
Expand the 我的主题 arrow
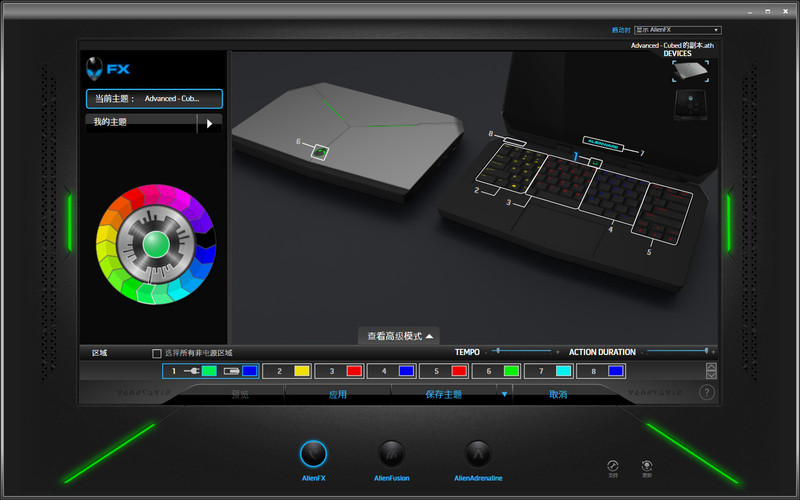click(x=209, y=123)
